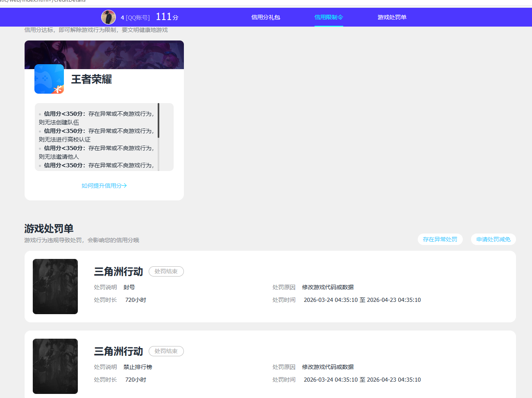Screen dimensions: 532x398
Task: Click the penalty time range on the 禁止排行榜 card
Action: click(x=362, y=380)
